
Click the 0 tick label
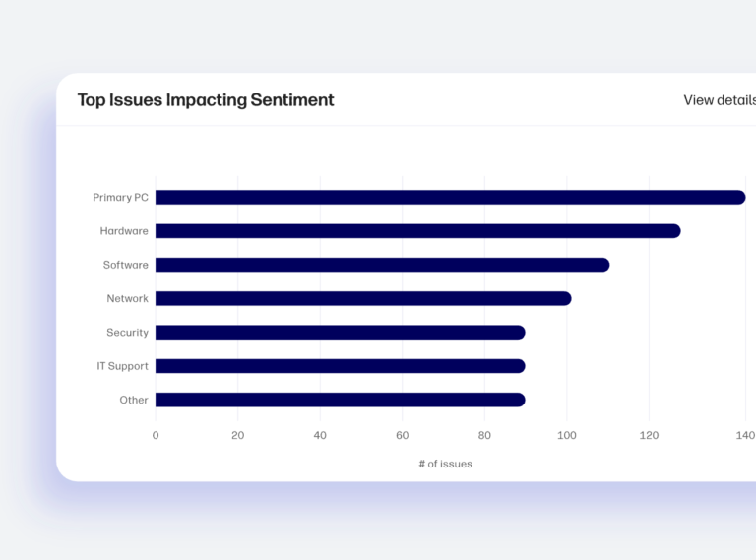click(x=156, y=435)
